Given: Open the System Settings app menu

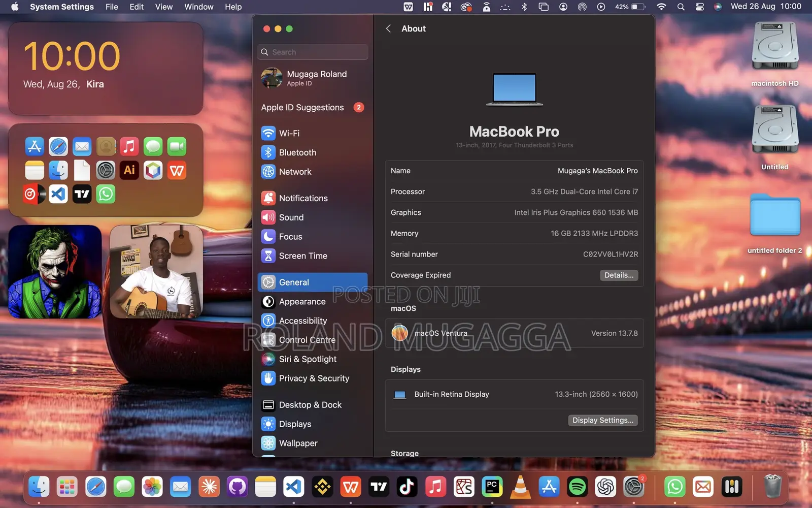Looking at the screenshot, I should 62,7.
